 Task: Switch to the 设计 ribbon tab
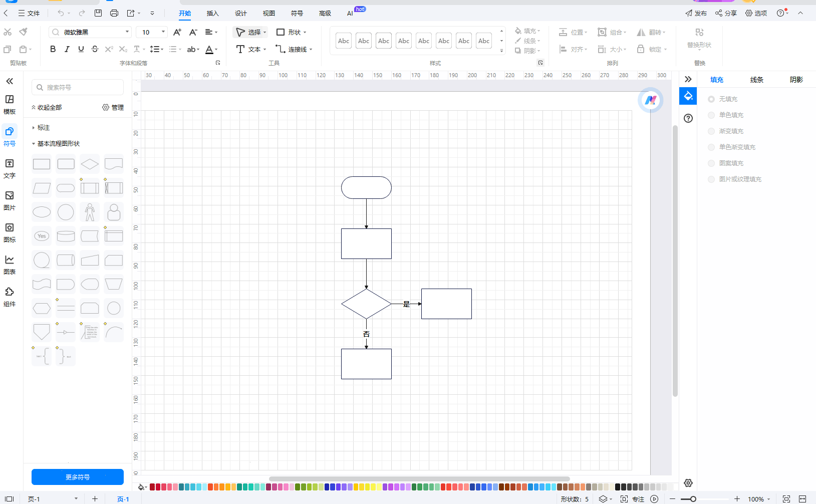(241, 14)
